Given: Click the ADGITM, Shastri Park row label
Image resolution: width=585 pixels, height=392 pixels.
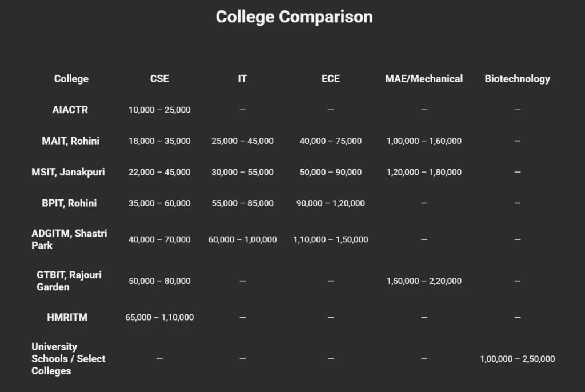Looking at the screenshot, I should pos(69,239).
